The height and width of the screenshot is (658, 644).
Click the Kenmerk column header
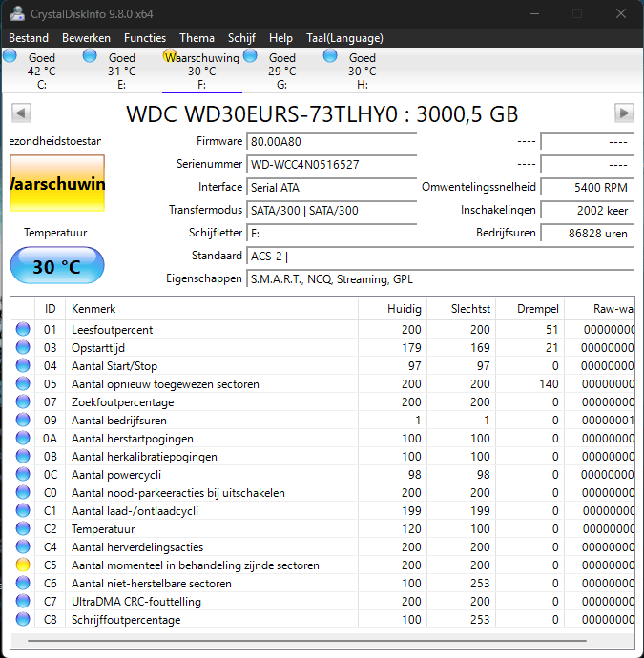(x=212, y=309)
